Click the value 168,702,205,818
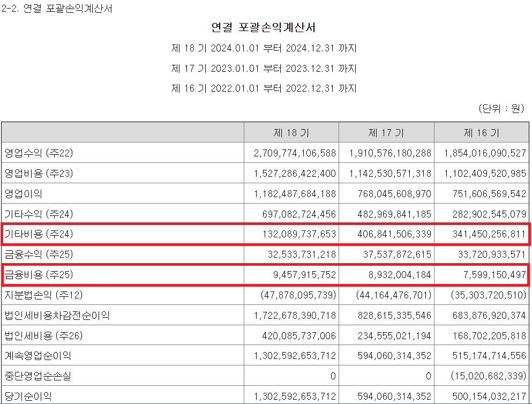 (489, 336)
